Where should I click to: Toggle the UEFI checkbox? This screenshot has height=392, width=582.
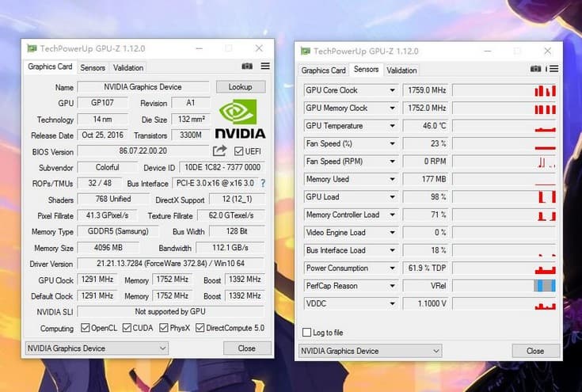[x=238, y=151]
